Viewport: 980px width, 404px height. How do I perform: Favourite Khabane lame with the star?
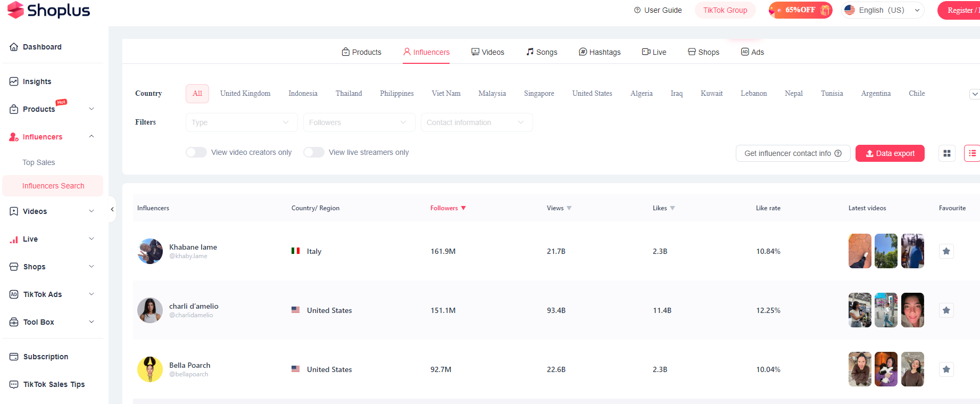tap(946, 251)
